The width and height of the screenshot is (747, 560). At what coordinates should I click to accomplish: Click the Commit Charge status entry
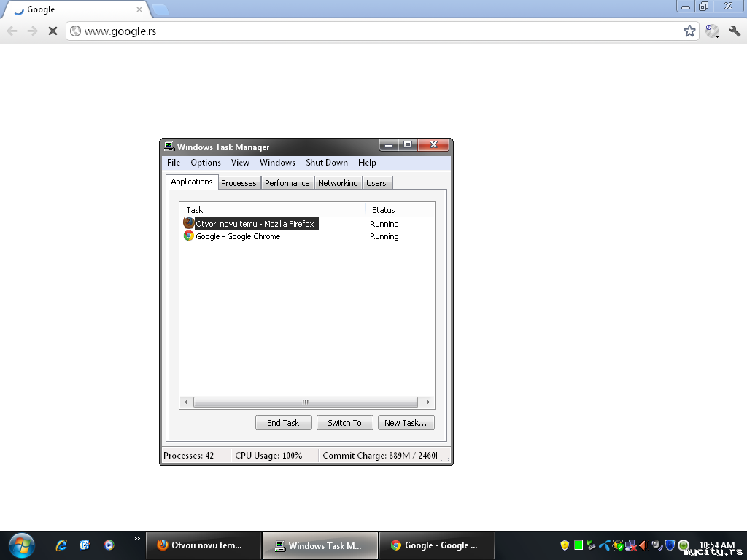[x=379, y=456]
